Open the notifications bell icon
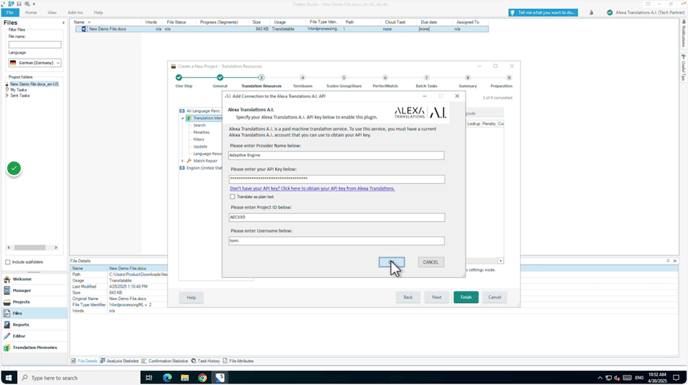688x385 pixels. coord(591,13)
